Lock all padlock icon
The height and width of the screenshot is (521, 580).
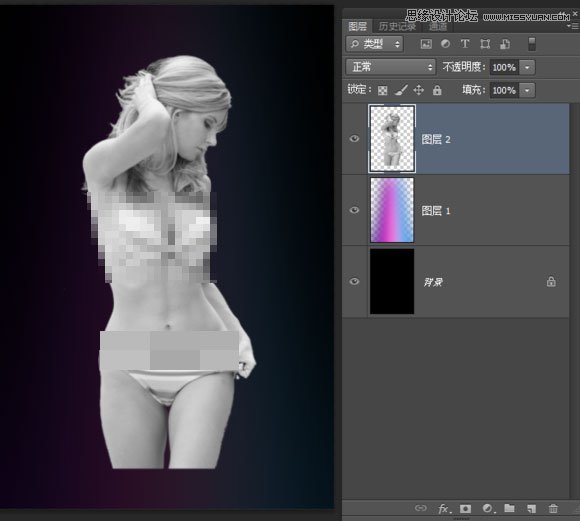[437, 90]
